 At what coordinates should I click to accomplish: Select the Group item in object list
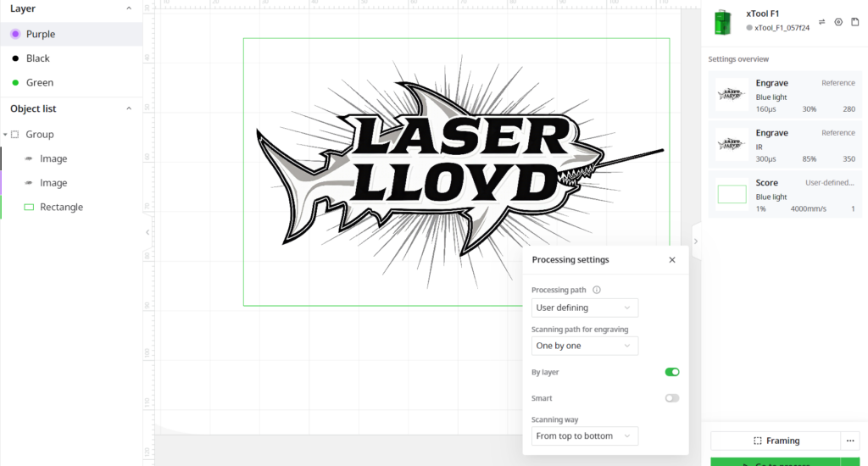click(x=71, y=135)
